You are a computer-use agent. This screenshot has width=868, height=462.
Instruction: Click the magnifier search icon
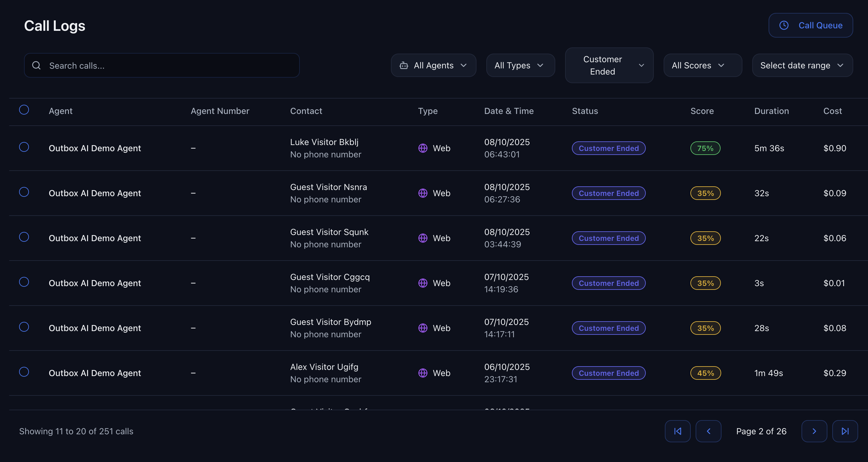pos(36,65)
